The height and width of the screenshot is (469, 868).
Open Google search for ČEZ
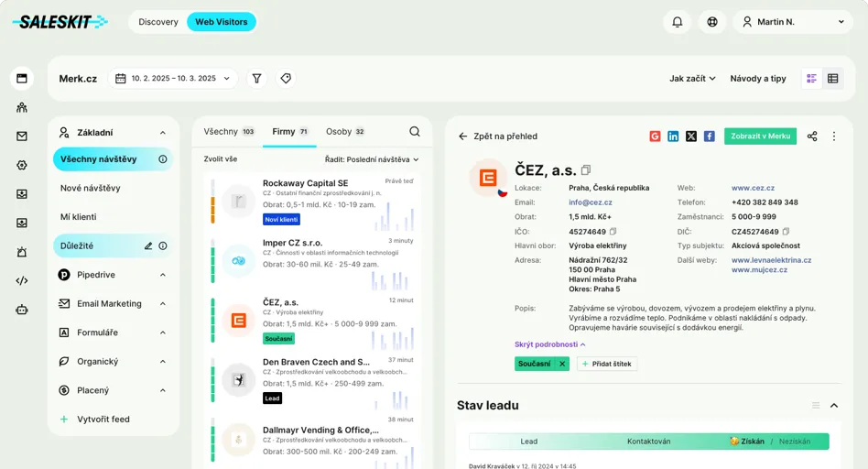[x=655, y=136]
